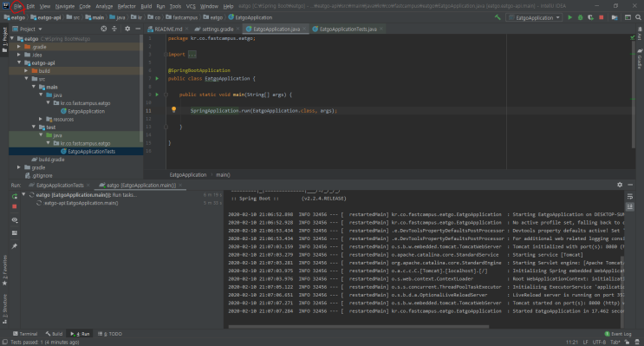Open the Refactor menu
This screenshot has height=346, width=644.
126,6
